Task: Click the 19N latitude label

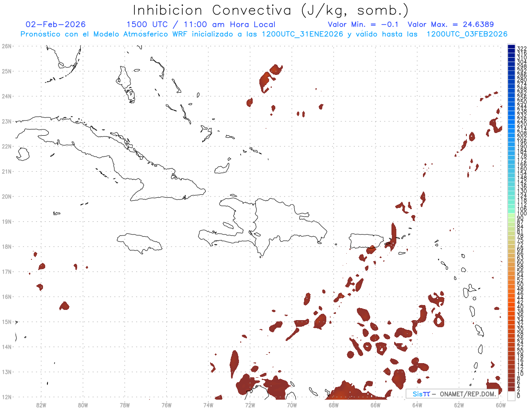Action: coord(7,221)
